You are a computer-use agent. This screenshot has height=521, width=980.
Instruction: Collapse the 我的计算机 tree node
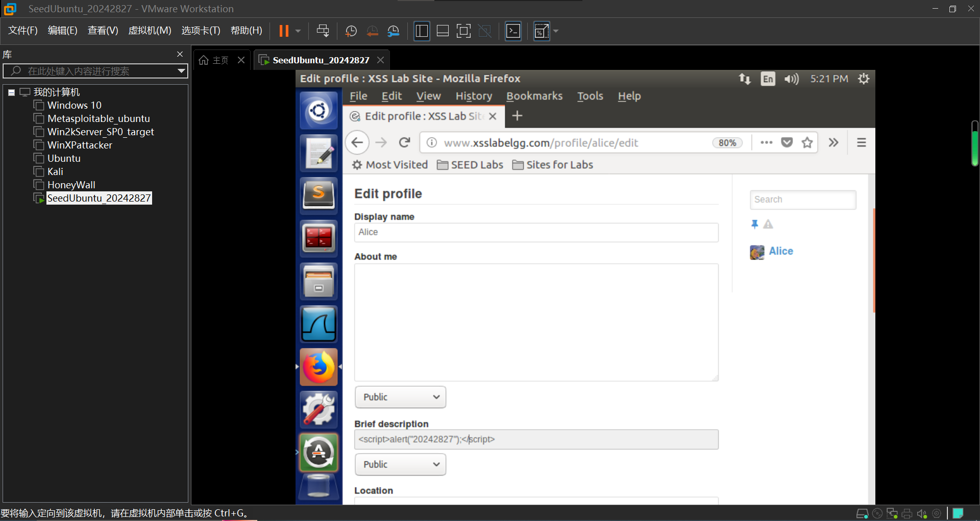[11, 92]
